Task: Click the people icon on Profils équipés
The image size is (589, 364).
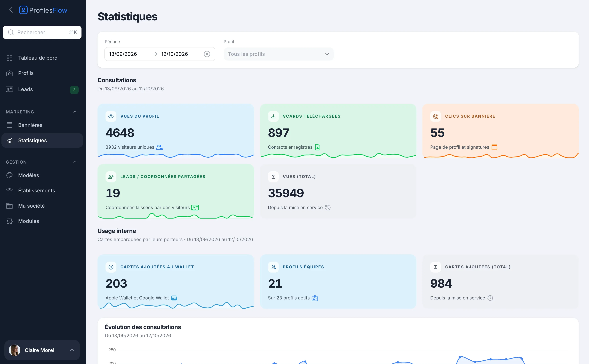Action: click(273, 267)
